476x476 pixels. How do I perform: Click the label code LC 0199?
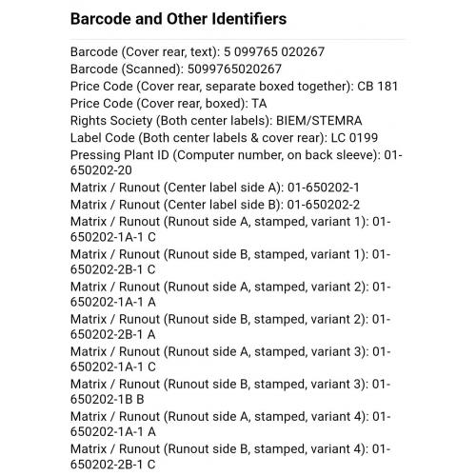pos(354,138)
